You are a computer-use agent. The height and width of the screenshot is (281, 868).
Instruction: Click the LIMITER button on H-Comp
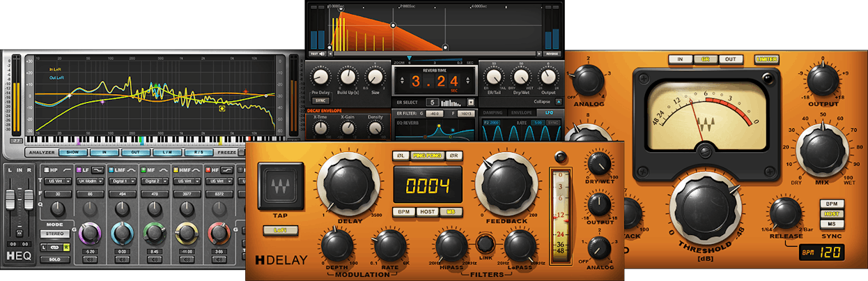(x=766, y=59)
